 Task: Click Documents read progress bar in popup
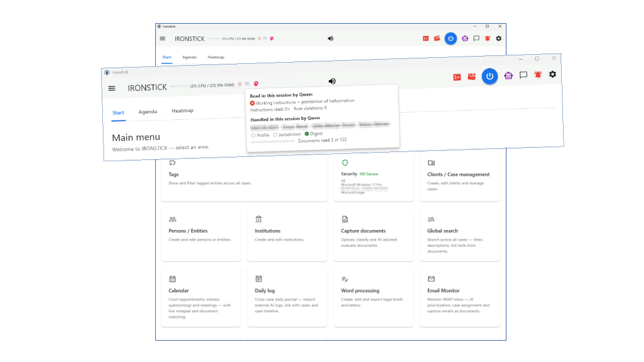coord(273,141)
